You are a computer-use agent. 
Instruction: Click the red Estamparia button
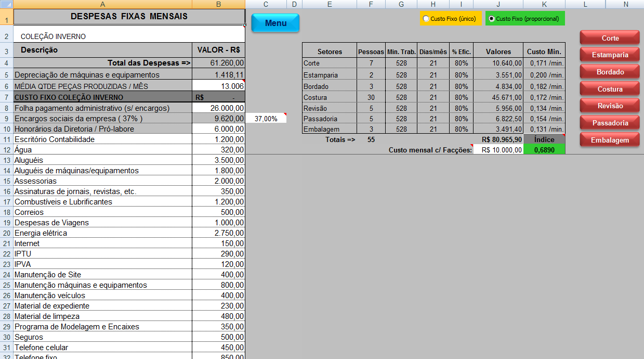tap(610, 55)
